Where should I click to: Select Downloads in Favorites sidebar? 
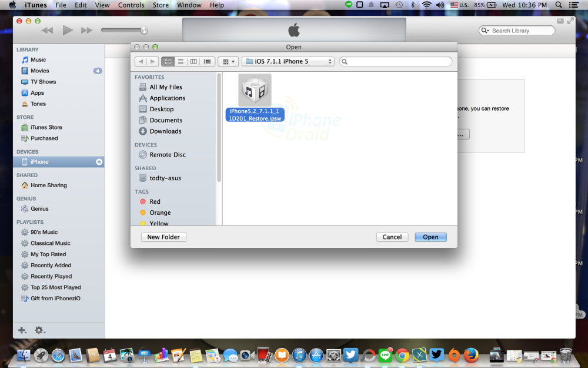165,131
